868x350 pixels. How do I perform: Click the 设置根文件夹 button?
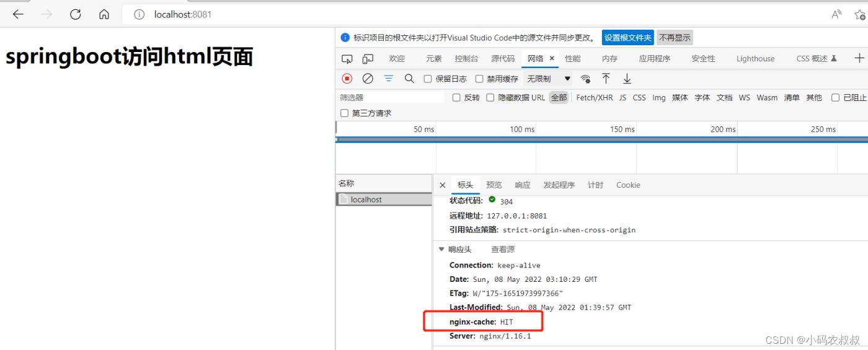627,38
